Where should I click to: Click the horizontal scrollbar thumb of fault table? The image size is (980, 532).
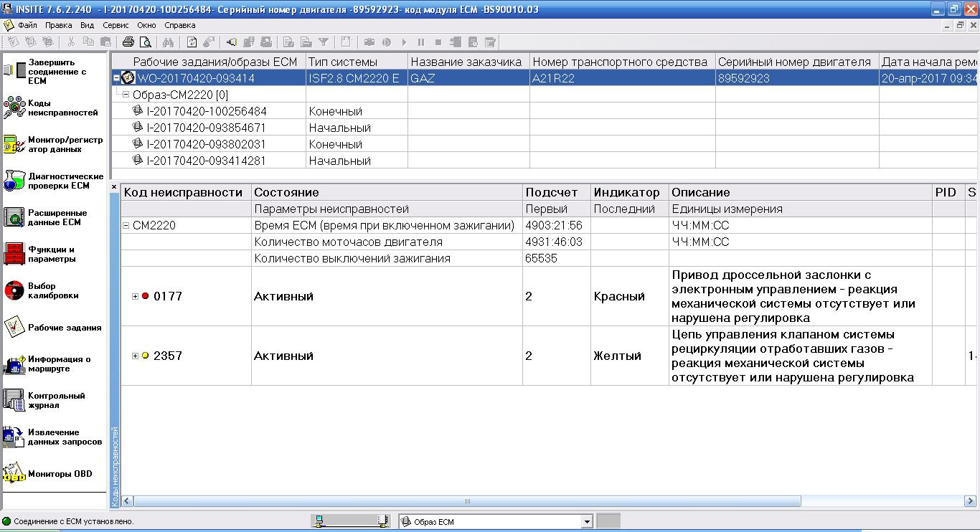coord(467,501)
